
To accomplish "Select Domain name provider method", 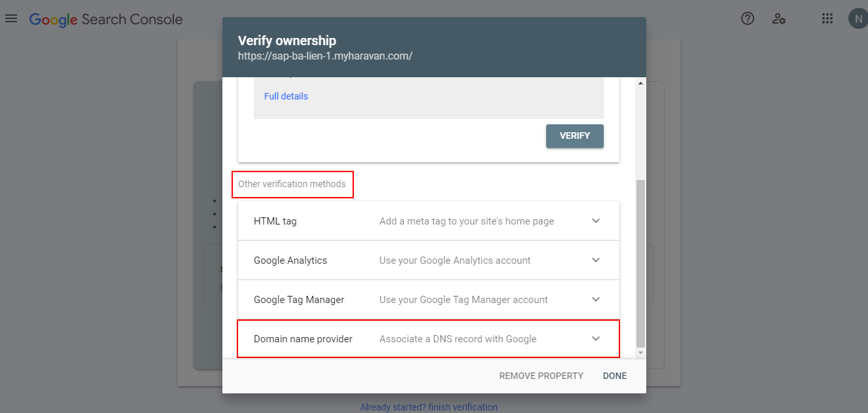I will (303, 339).
